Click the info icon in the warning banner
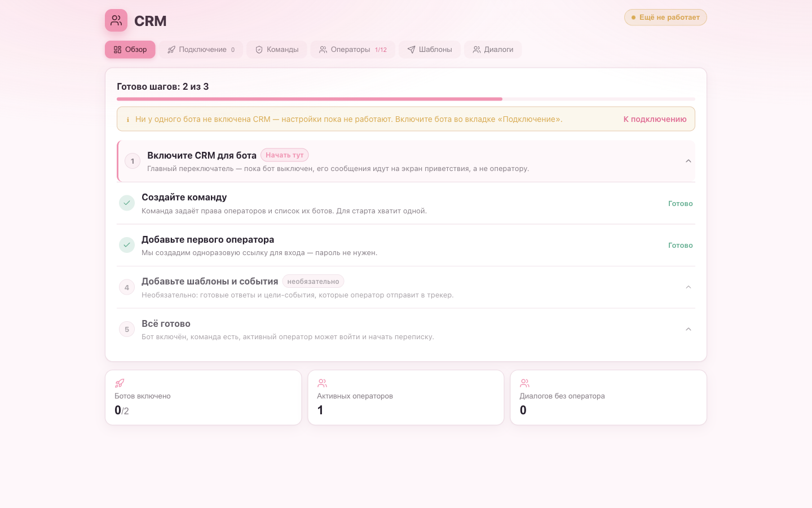The height and width of the screenshot is (508, 812). point(128,120)
